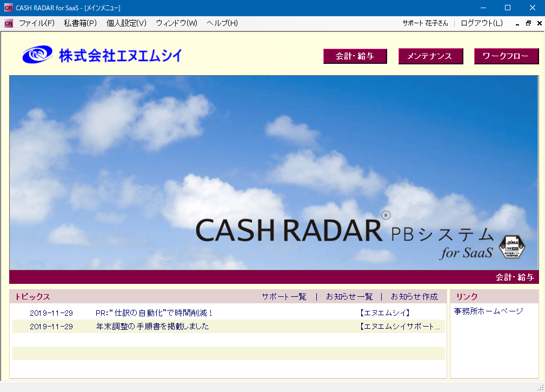
Task: Close the inner メインメニュー window
Action: pos(540,23)
